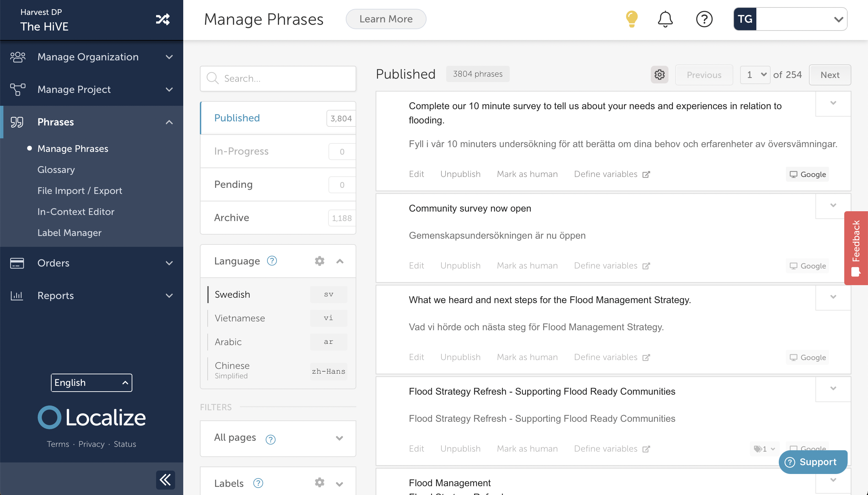Go to the next page with Next

point(830,75)
